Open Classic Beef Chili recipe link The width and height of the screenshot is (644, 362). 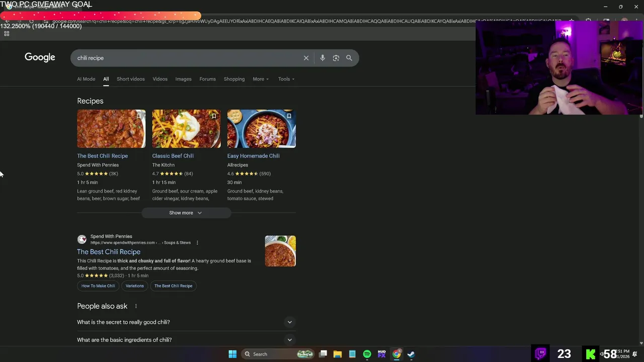(173, 156)
